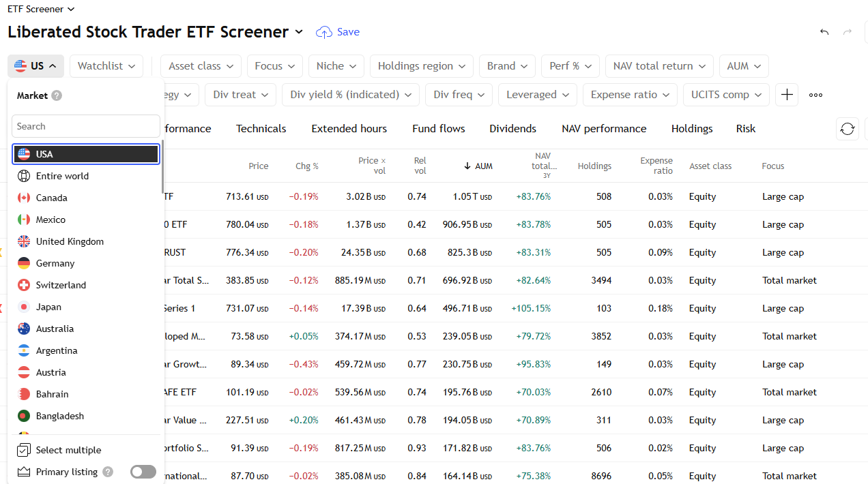This screenshot has width=868, height=484.
Task: Undo the last change with the arrow icon
Action: (824, 32)
